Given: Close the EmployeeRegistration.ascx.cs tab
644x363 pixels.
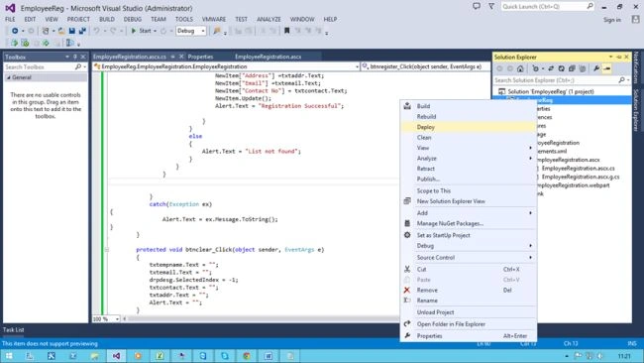Looking at the screenshot, I should pos(181,57).
